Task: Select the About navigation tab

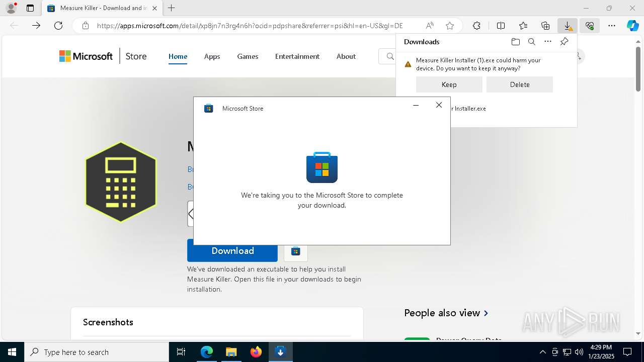Action: 346,56
